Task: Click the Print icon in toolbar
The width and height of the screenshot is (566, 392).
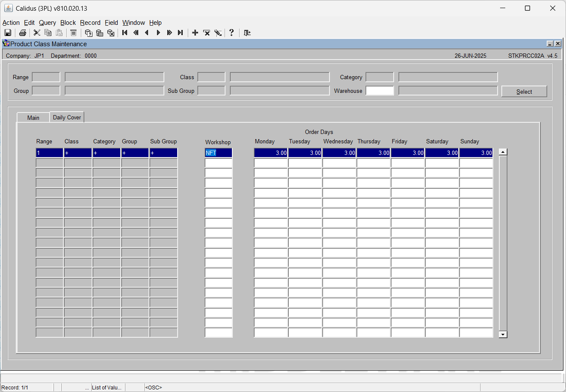Action: click(x=23, y=33)
